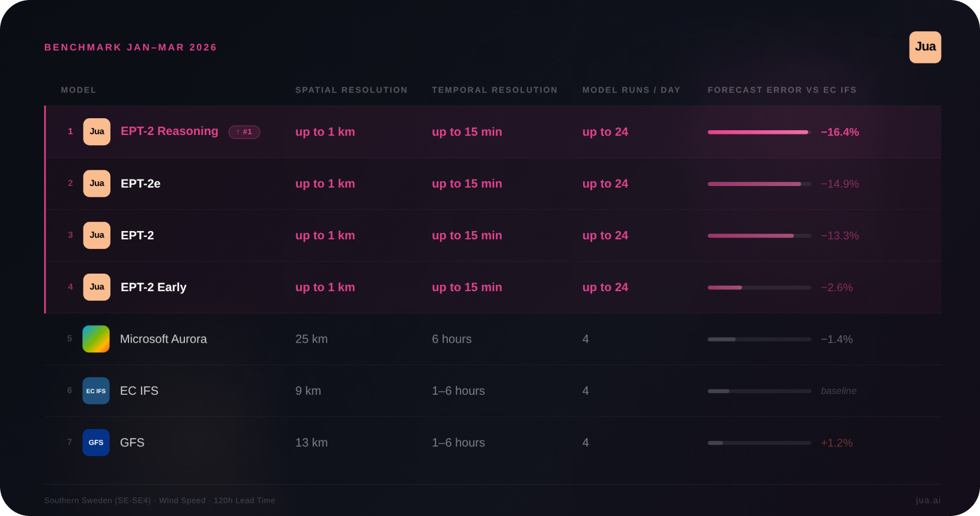This screenshot has height=516, width=980.
Task: Select the #1 rank badge pill
Action: [244, 132]
